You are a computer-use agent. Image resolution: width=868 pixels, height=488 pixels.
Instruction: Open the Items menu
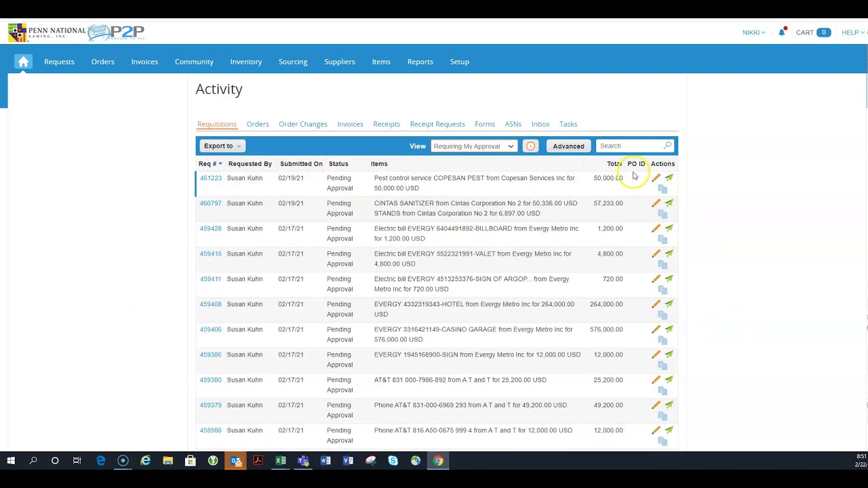click(381, 62)
